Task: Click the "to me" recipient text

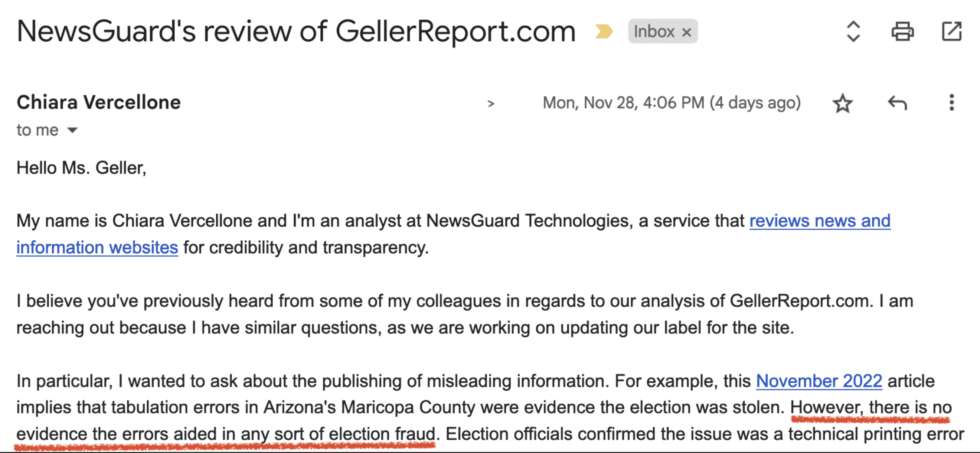Action: (x=38, y=130)
